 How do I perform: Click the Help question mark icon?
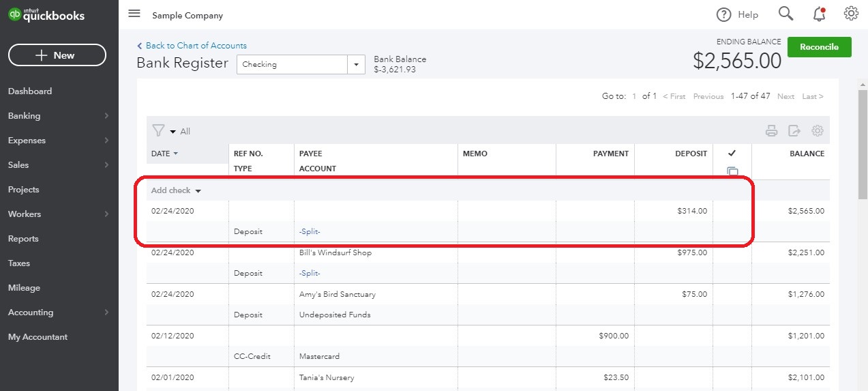[723, 14]
